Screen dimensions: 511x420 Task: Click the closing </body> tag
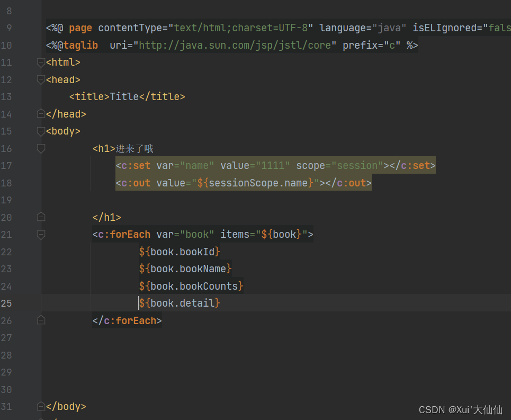66,406
